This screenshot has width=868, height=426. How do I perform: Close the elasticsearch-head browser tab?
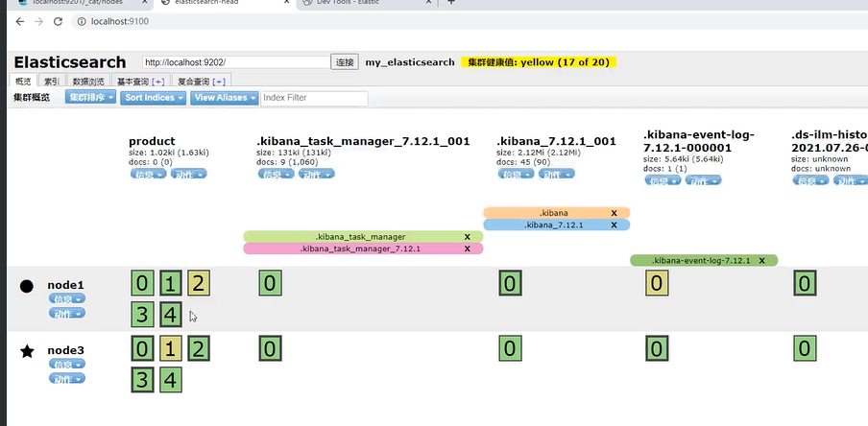point(286,2)
